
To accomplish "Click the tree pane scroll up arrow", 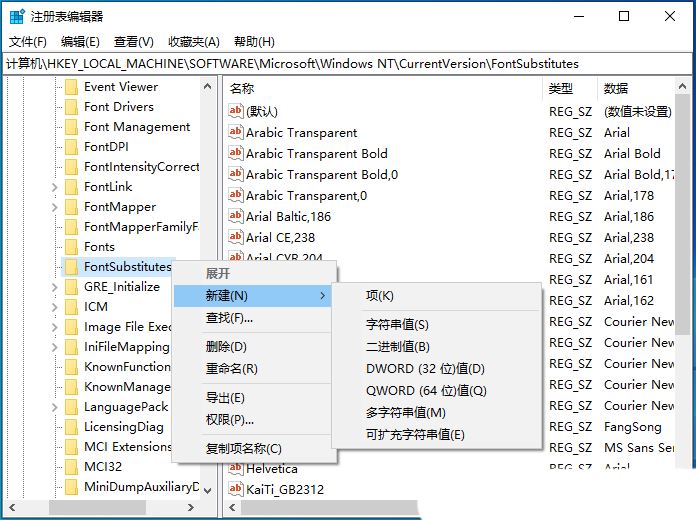I will [207, 87].
